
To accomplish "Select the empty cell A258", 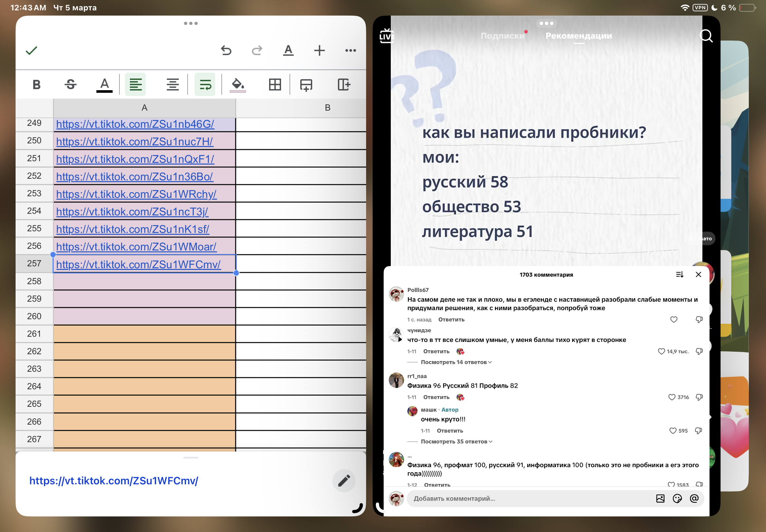I will (144, 281).
